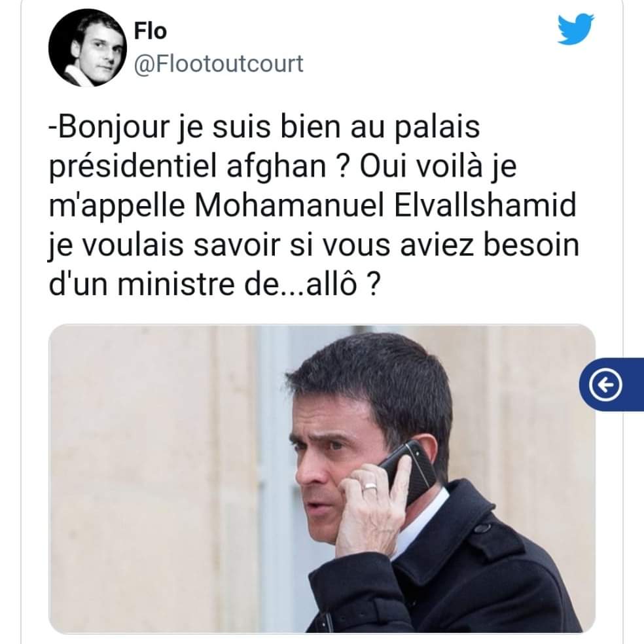
Task: Click the wedding ring in the photo
Action: pyautogui.click(x=370, y=487)
